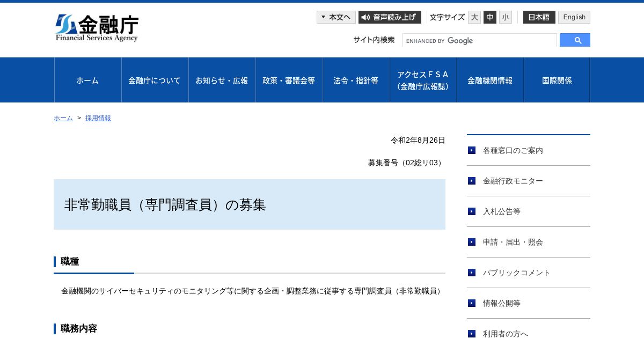This screenshot has height=338, width=644.
Task: Open 情報公開等 sidebar link
Action: pos(529,303)
